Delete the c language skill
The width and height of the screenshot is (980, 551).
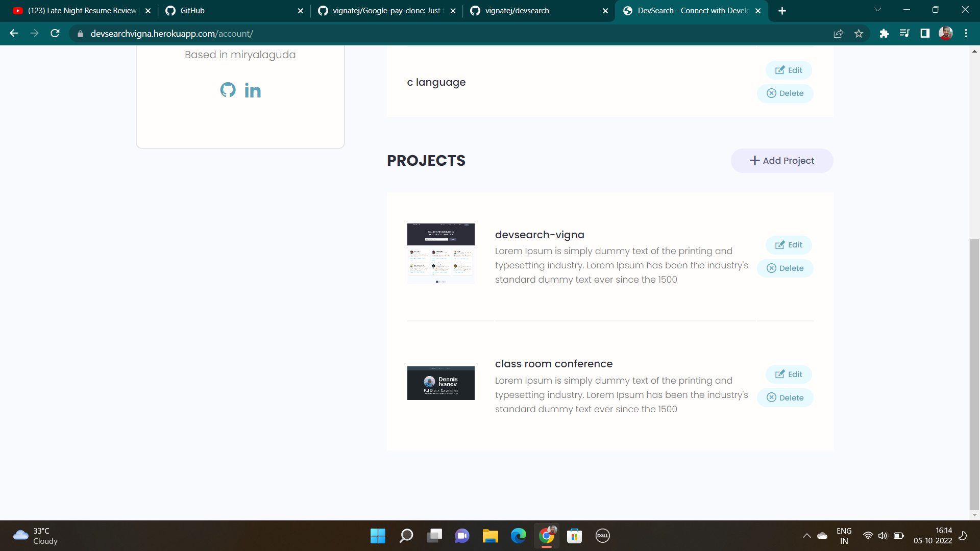click(785, 93)
